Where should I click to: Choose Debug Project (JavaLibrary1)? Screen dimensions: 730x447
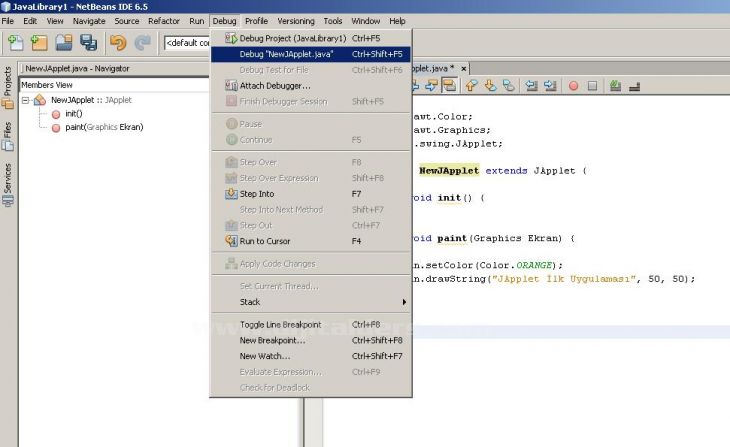point(311,38)
